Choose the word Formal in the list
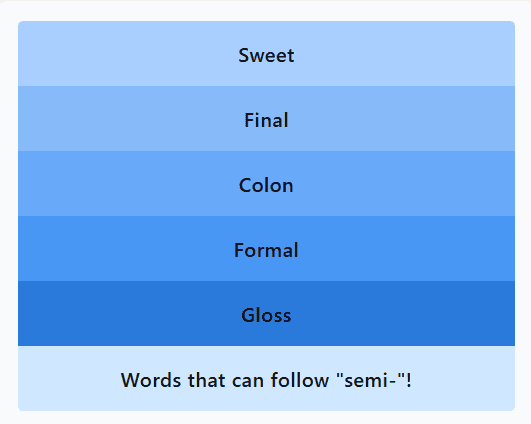The width and height of the screenshot is (531, 424). click(266, 250)
